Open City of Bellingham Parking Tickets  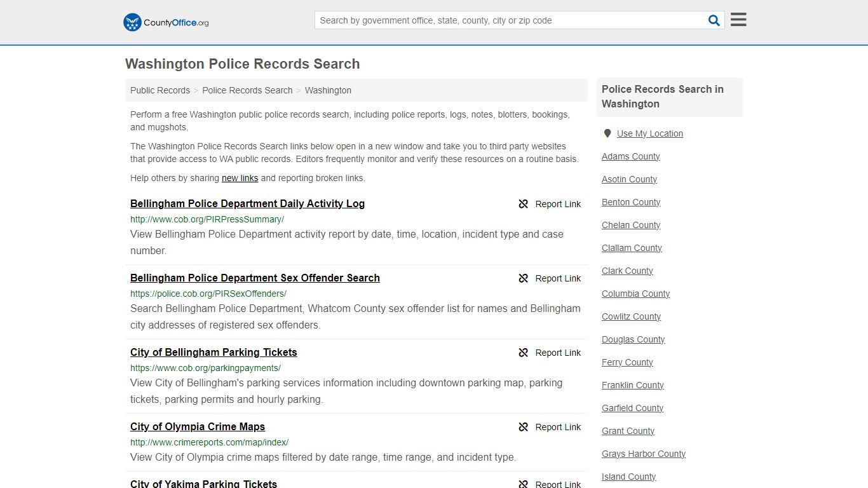(x=214, y=352)
